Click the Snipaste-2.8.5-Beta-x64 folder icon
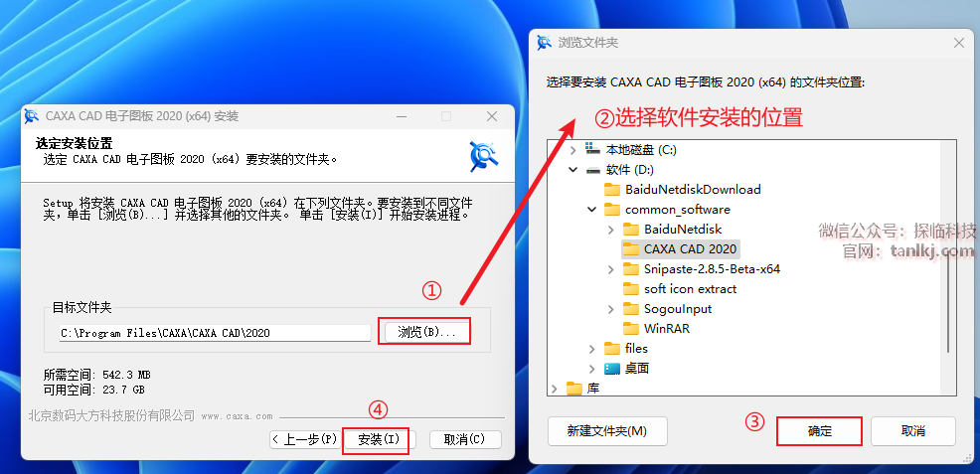 [631, 269]
